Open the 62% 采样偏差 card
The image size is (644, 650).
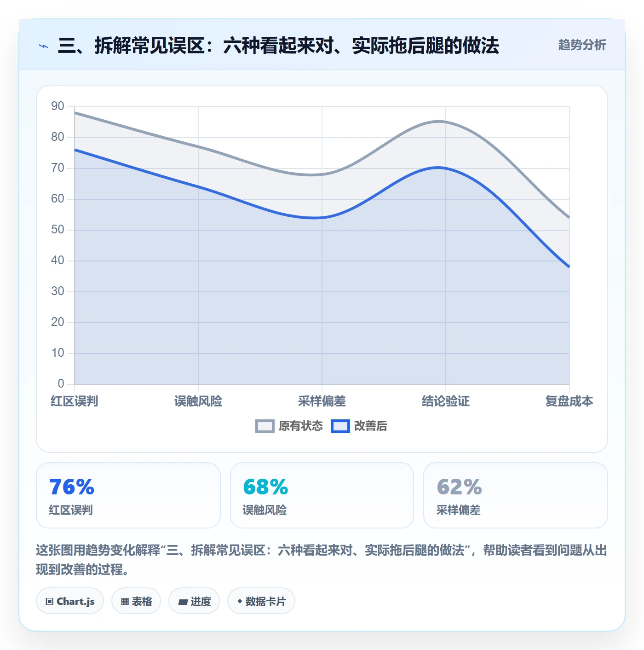click(x=516, y=495)
